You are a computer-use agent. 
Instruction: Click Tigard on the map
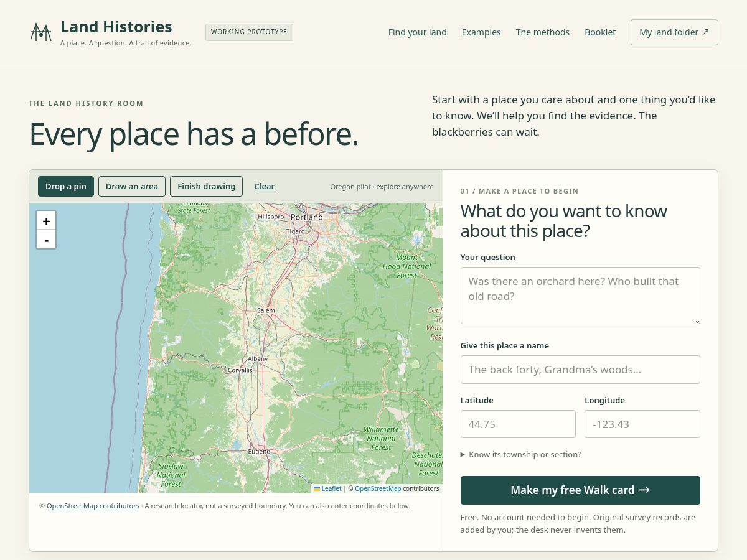(x=296, y=231)
